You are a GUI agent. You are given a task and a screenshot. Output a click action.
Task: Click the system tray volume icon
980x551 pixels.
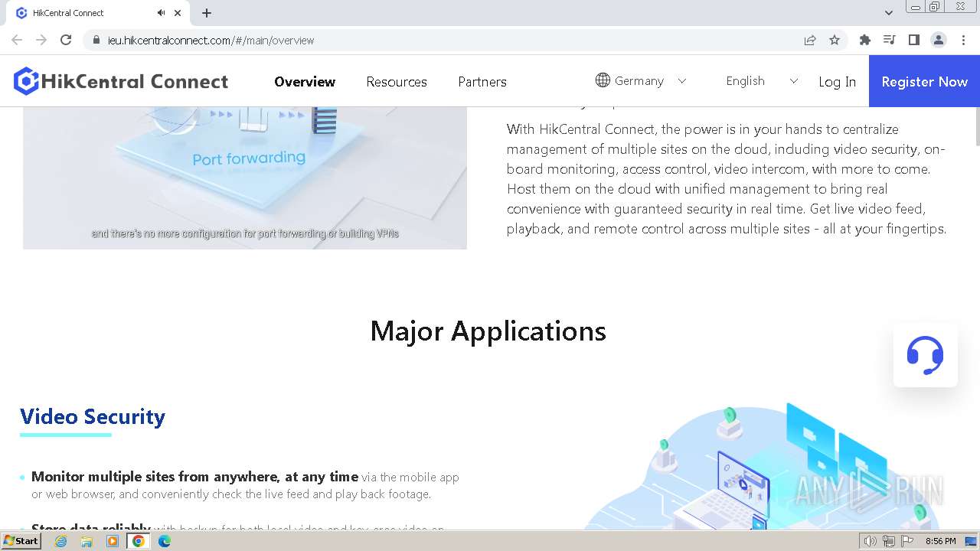click(871, 541)
